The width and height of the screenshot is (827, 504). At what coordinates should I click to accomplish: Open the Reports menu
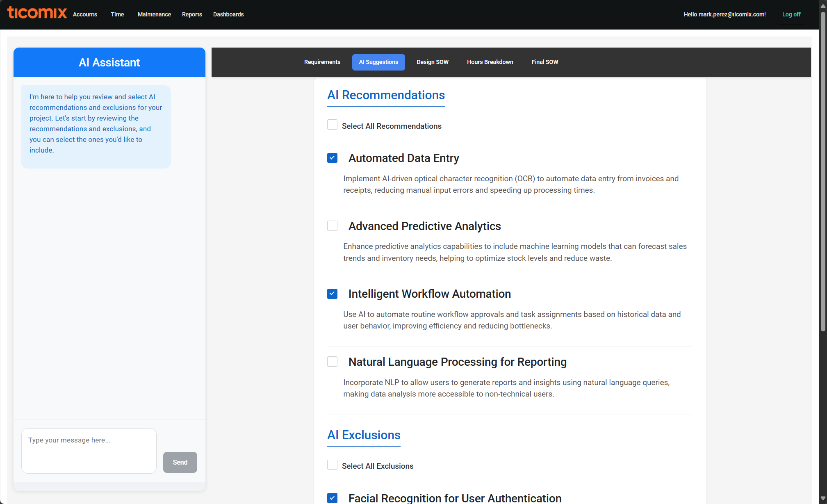pos(192,14)
